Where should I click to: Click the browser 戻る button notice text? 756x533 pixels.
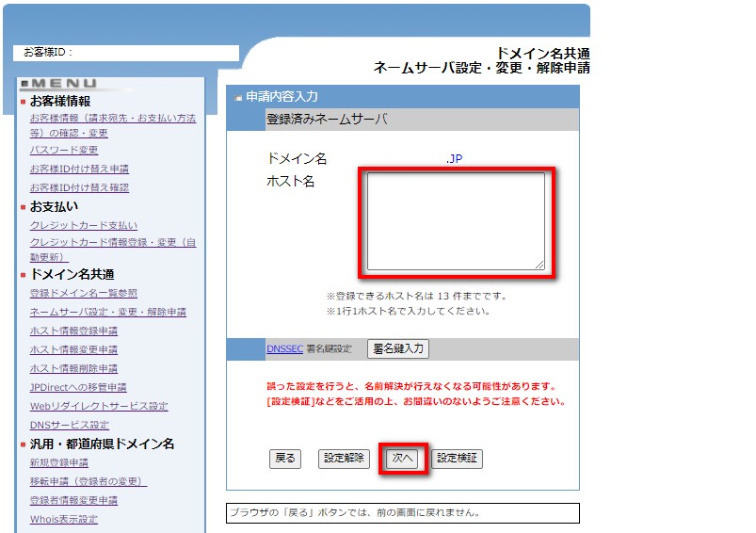pyautogui.click(x=355, y=512)
